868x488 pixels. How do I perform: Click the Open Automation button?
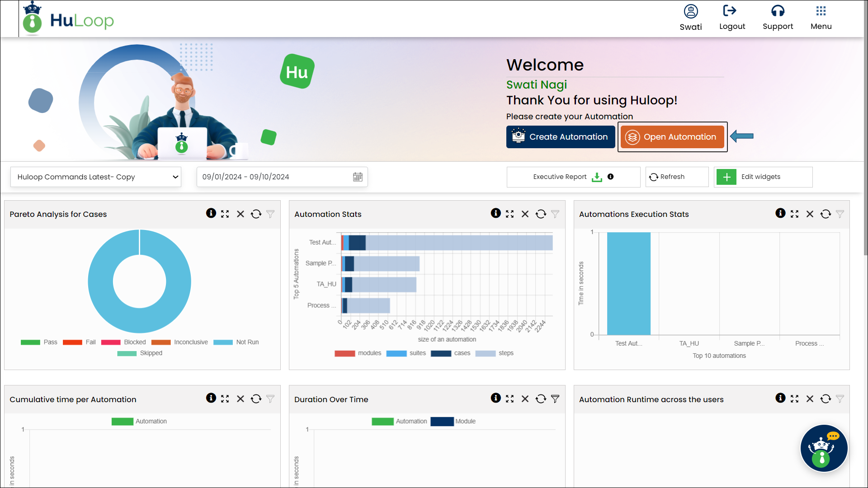point(672,137)
